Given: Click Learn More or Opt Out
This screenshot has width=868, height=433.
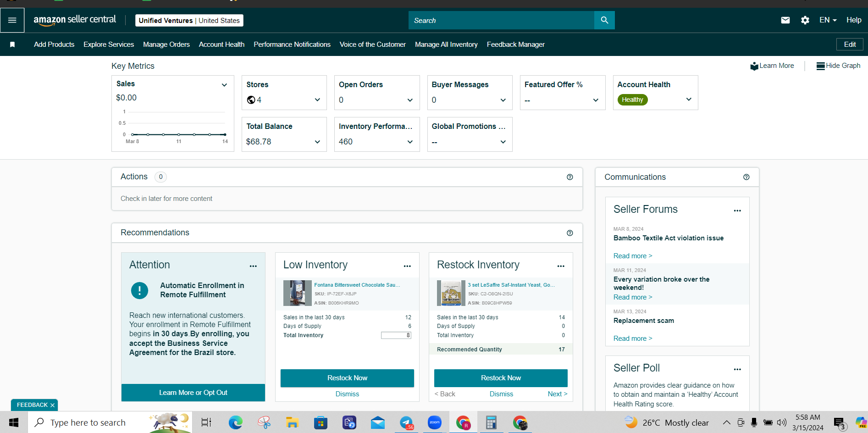Looking at the screenshot, I should (193, 393).
